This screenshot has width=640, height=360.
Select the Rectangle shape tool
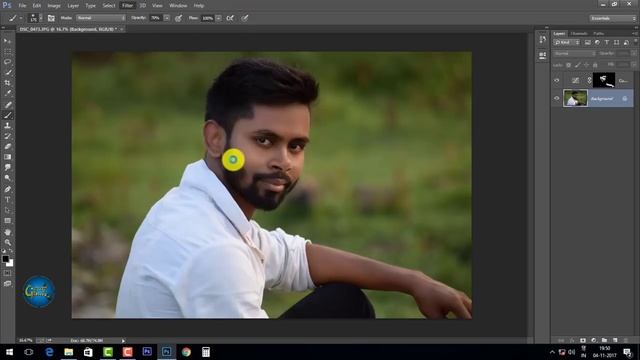pos(7,221)
